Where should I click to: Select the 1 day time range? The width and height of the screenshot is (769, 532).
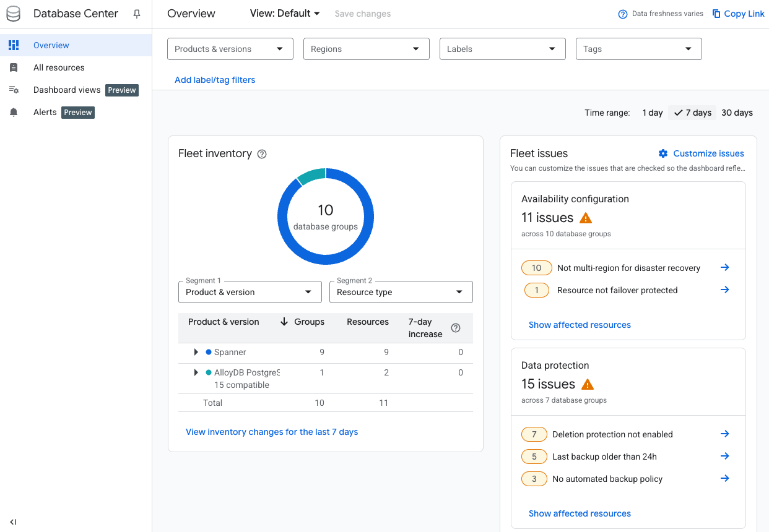click(652, 113)
